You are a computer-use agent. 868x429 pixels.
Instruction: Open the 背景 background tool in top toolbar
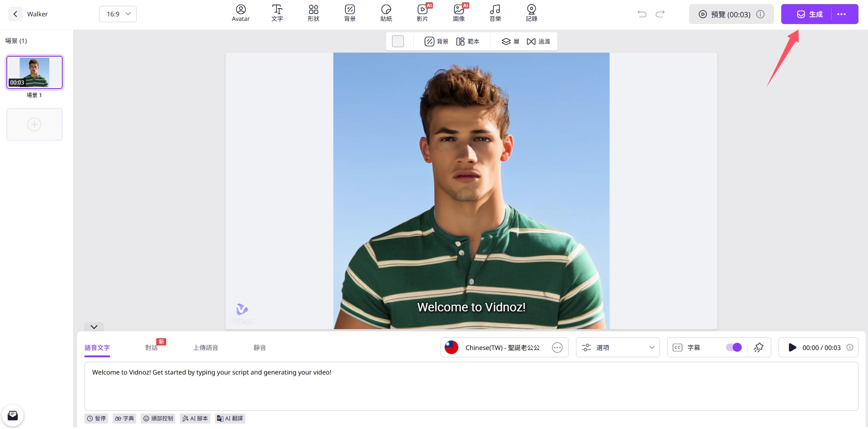pyautogui.click(x=350, y=13)
